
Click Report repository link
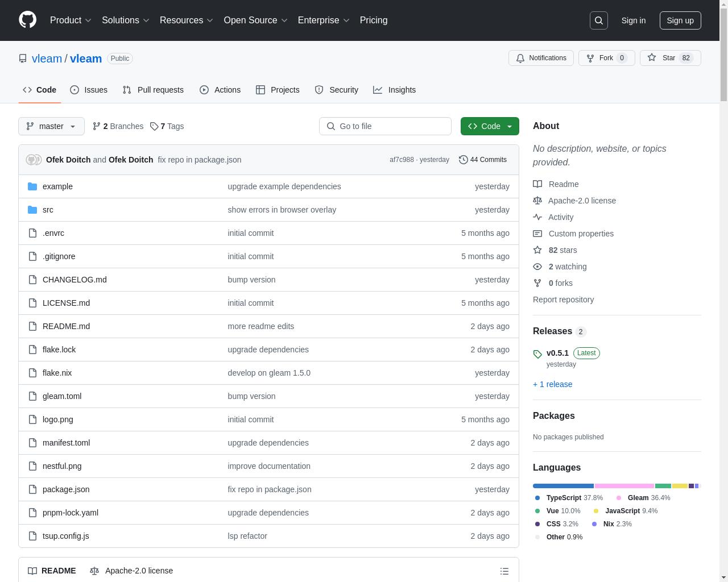coord(563,300)
